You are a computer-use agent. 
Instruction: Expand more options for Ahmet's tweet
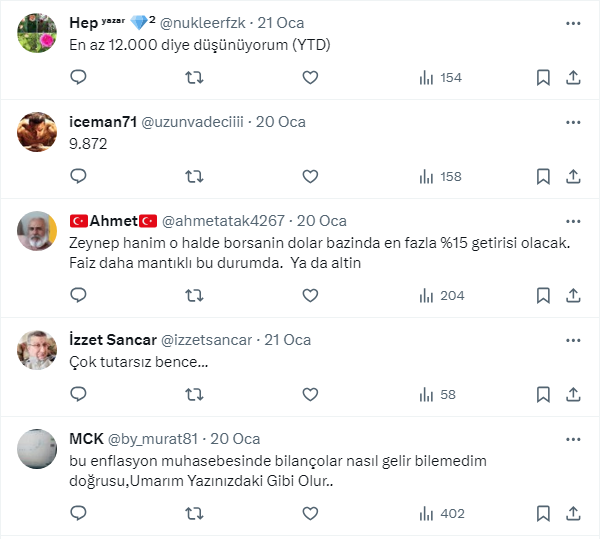(573, 221)
